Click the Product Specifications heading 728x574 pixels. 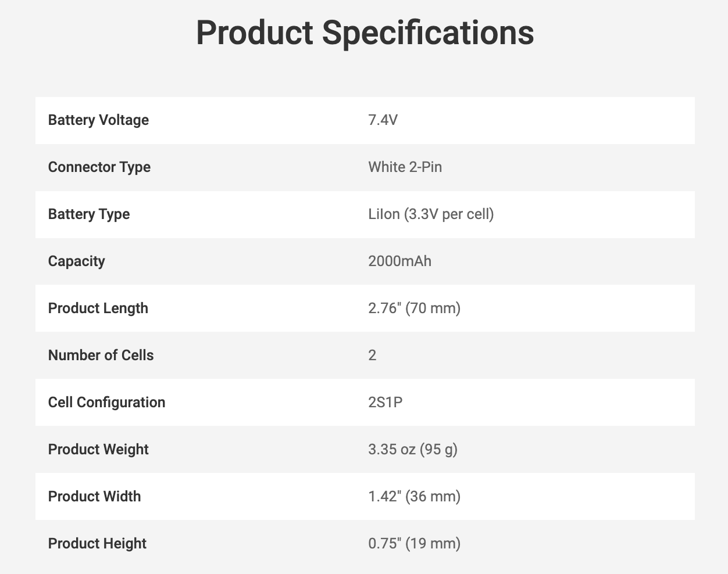[365, 33]
